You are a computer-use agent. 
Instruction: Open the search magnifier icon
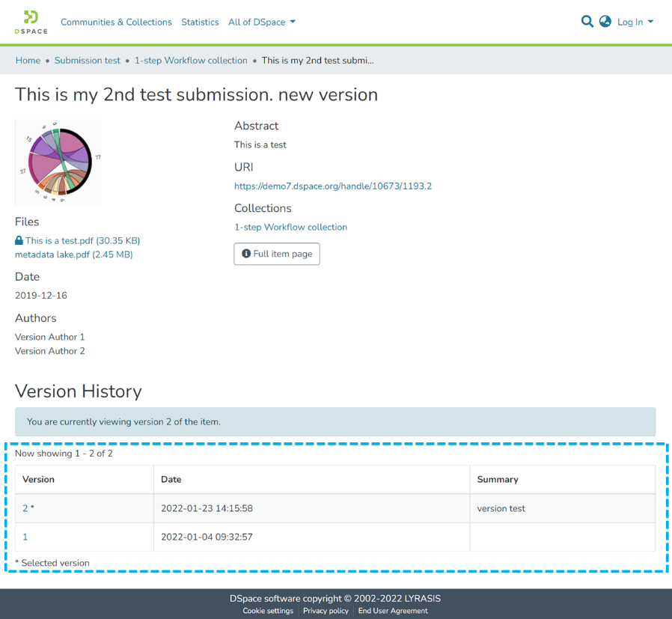(x=587, y=22)
